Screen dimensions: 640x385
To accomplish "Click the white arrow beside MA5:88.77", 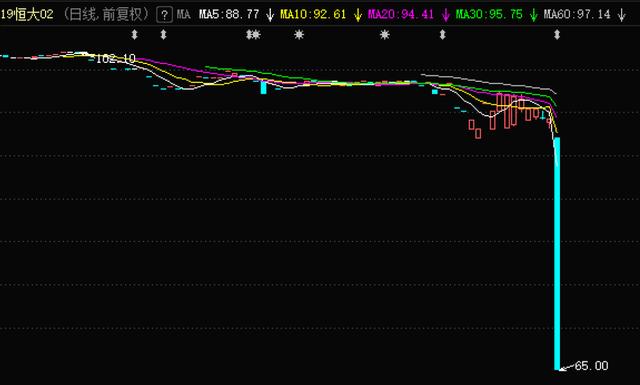I will click(269, 15).
